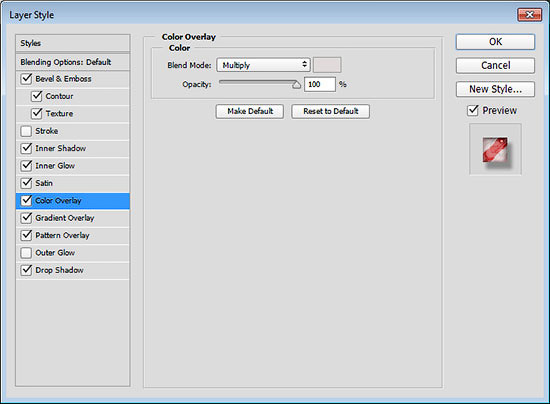The width and height of the screenshot is (550, 404).
Task: Select the Styles list header
Action: coord(73,43)
